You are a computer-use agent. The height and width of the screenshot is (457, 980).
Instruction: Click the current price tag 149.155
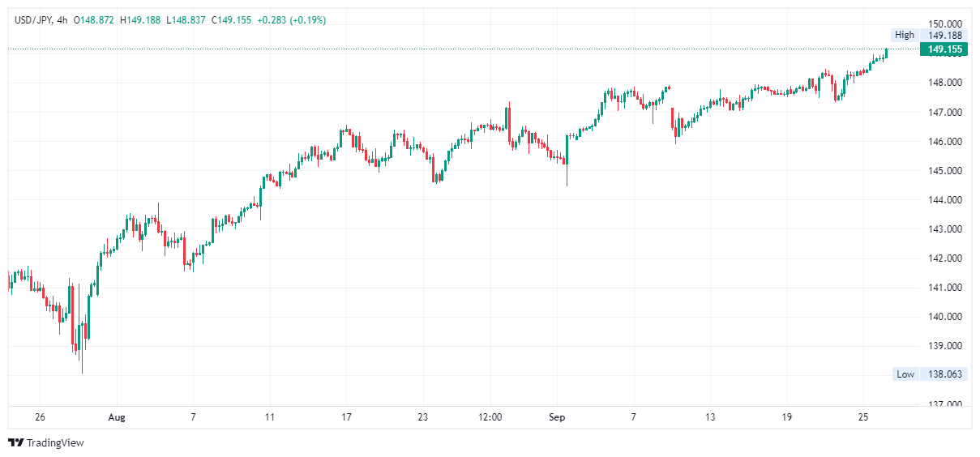944,49
